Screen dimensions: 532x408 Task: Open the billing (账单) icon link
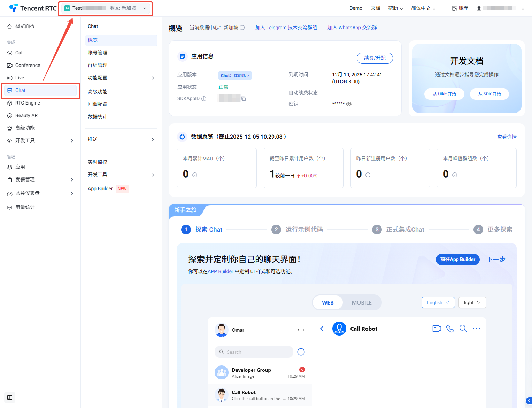tap(460, 8)
